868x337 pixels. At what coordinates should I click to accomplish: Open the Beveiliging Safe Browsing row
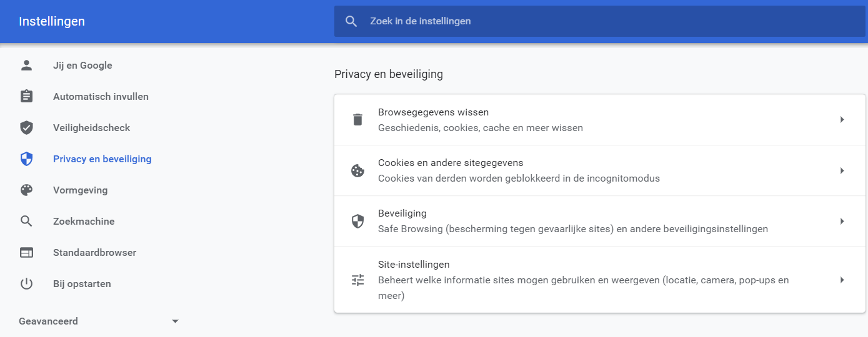click(x=600, y=221)
